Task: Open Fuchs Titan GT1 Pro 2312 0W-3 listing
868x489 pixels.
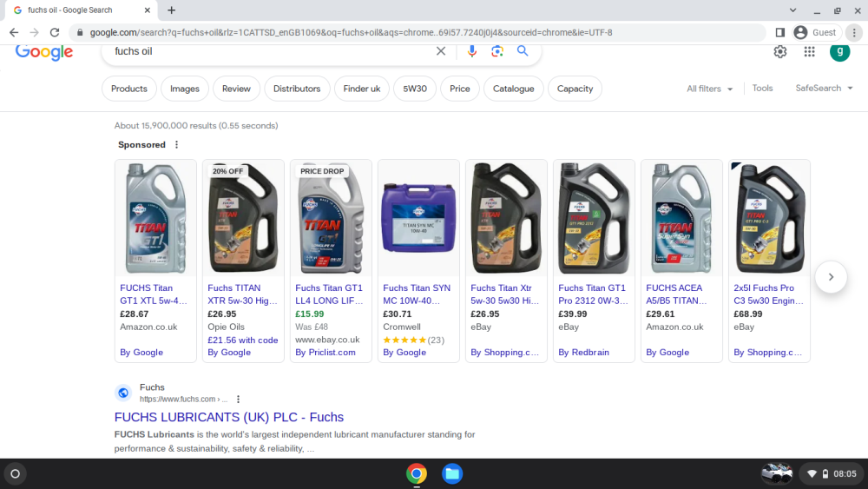Action: 593,294
